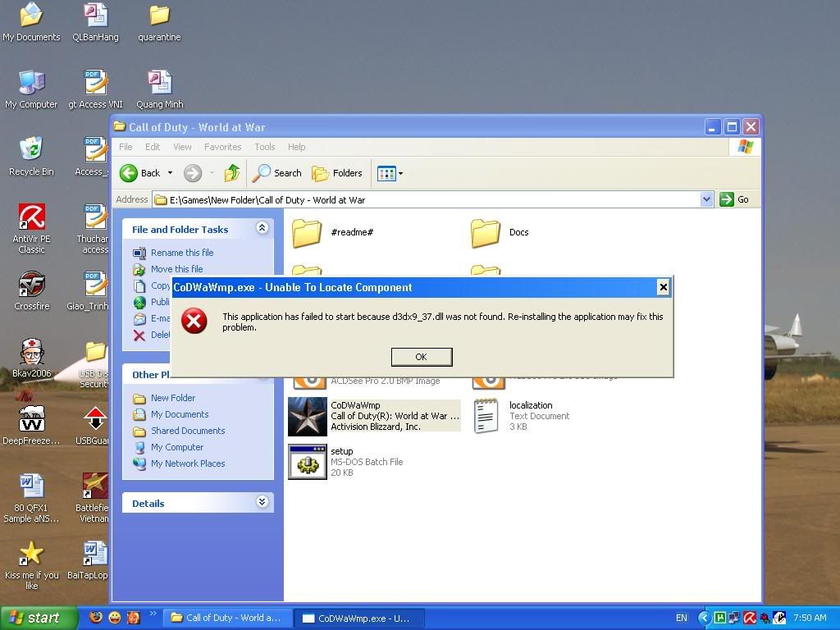Viewport: 840px width, 630px height.
Task: Click the EN language indicator
Action: (682, 618)
